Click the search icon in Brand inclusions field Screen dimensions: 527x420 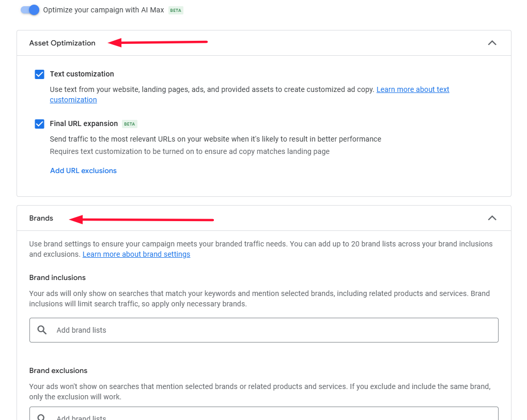(42, 330)
